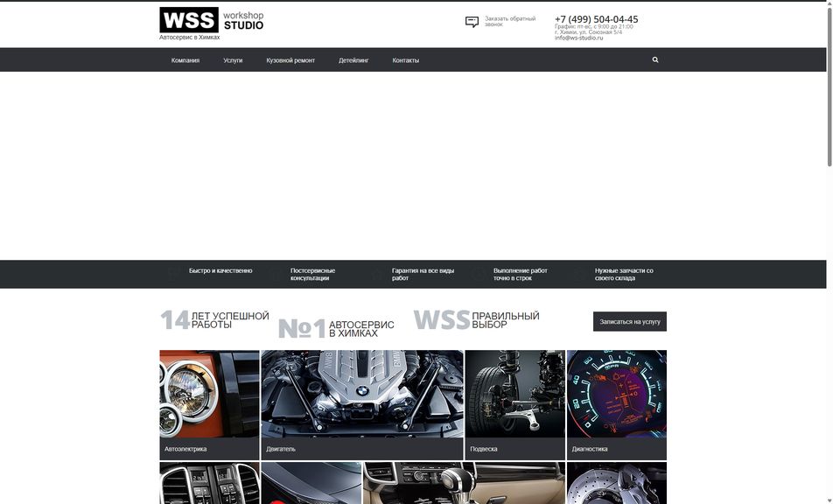Click the №1 автосервис в Химках text
Image resolution: width=833 pixels, height=504 pixels.
tap(336, 329)
